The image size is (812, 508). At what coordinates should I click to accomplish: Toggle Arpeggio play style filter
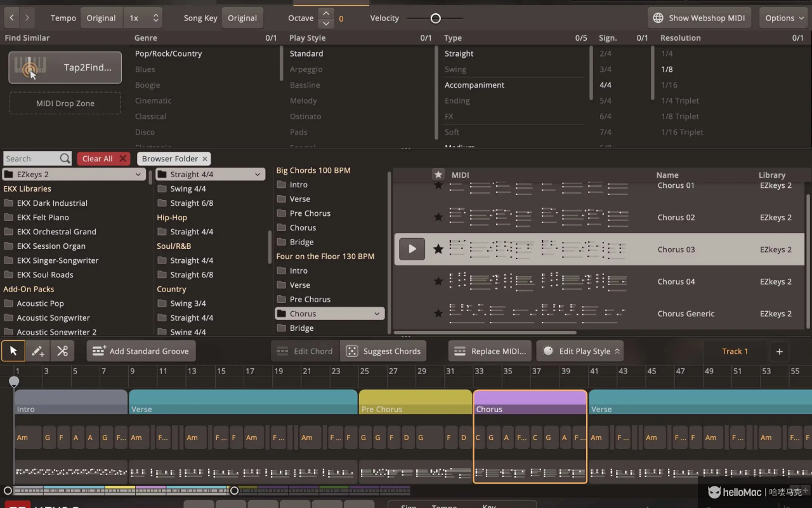(x=306, y=69)
